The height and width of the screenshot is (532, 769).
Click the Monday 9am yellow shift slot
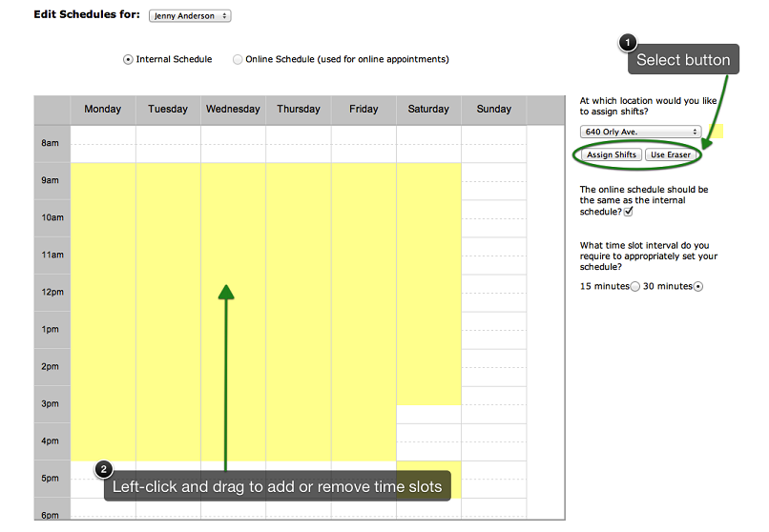click(x=103, y=181)
